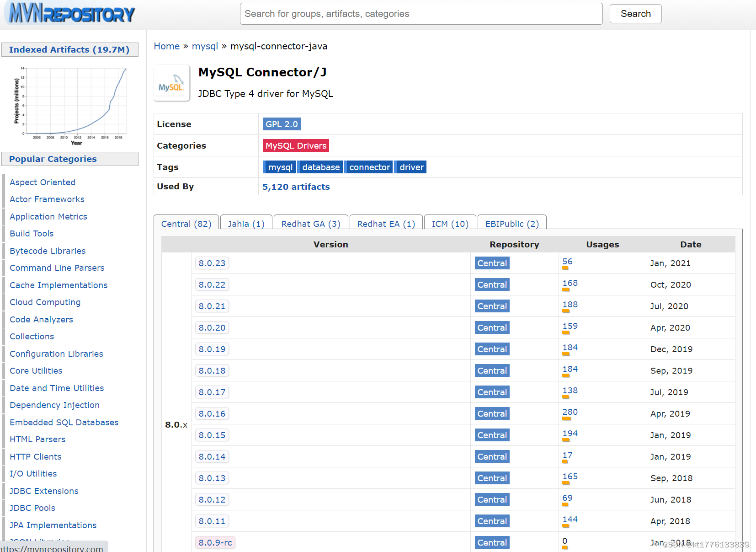Focus the groups and artifacts search field
Image resolution: width=756 pixels, height=552 pixels.
(421, 14)
